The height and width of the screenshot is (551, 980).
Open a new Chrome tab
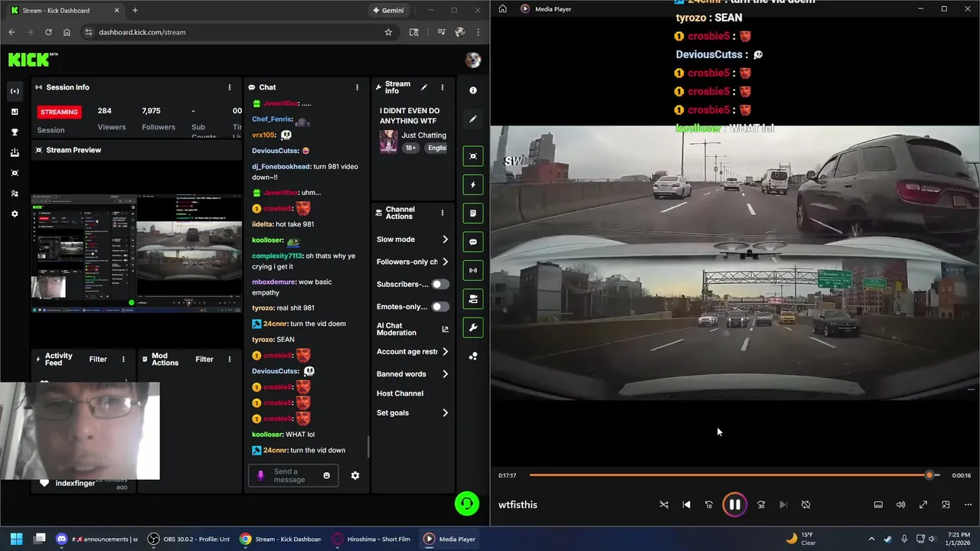click(135, 10)
